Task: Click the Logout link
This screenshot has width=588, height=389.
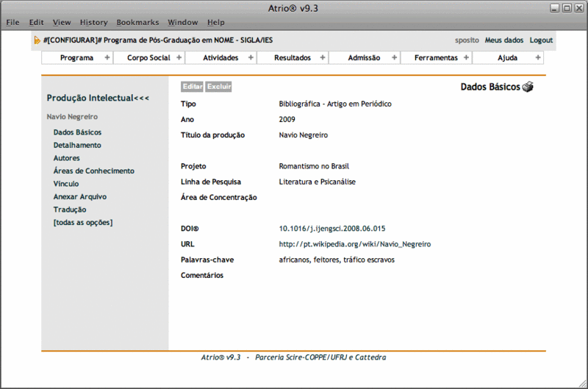Action: click(x=541, y=40)
